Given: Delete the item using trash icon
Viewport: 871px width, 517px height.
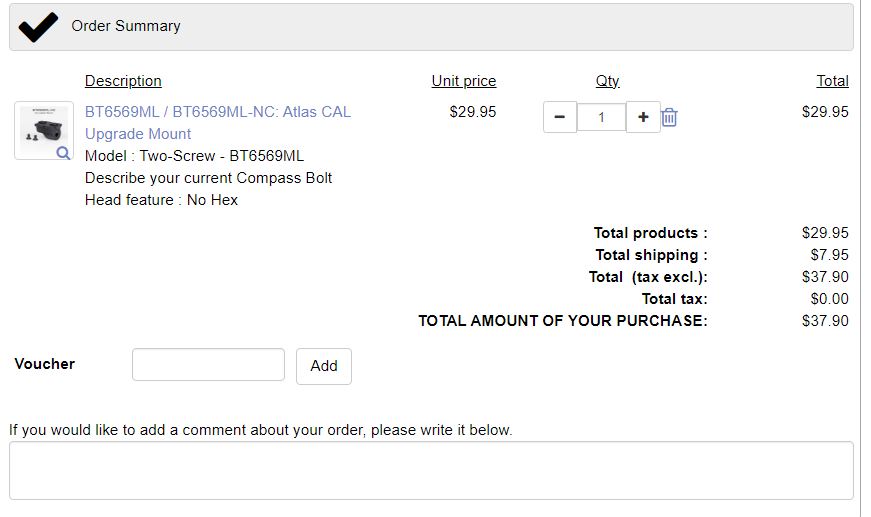Looking at the screenshot, I should click(x=670, y=117).
